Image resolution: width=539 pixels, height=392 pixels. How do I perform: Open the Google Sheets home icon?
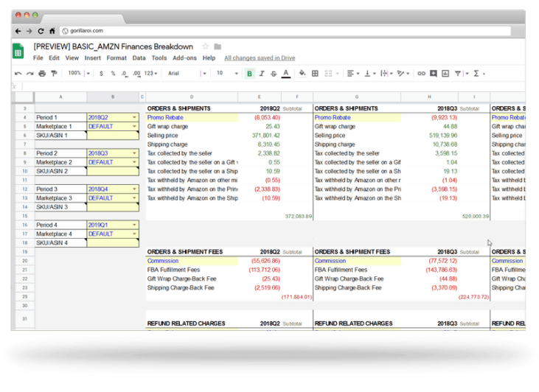pyautogui.click(x=18, y=51)
